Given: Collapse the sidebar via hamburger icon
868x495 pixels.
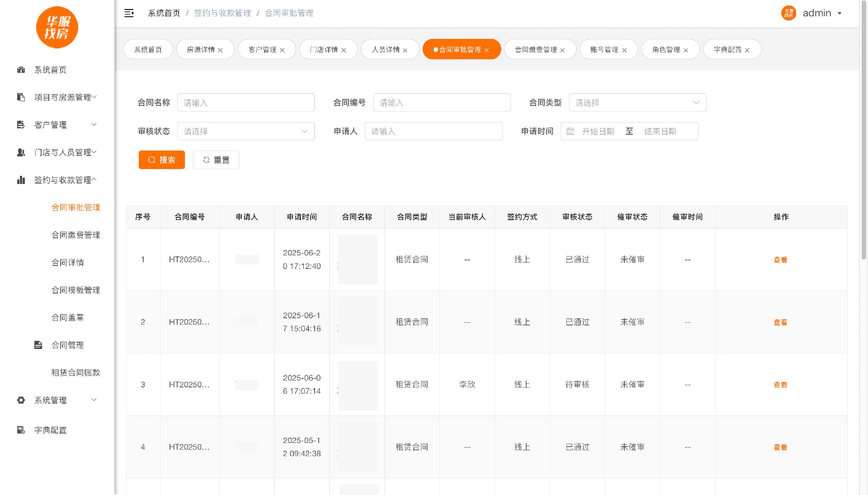Looking at the screenshot, I should coord(129,13).
